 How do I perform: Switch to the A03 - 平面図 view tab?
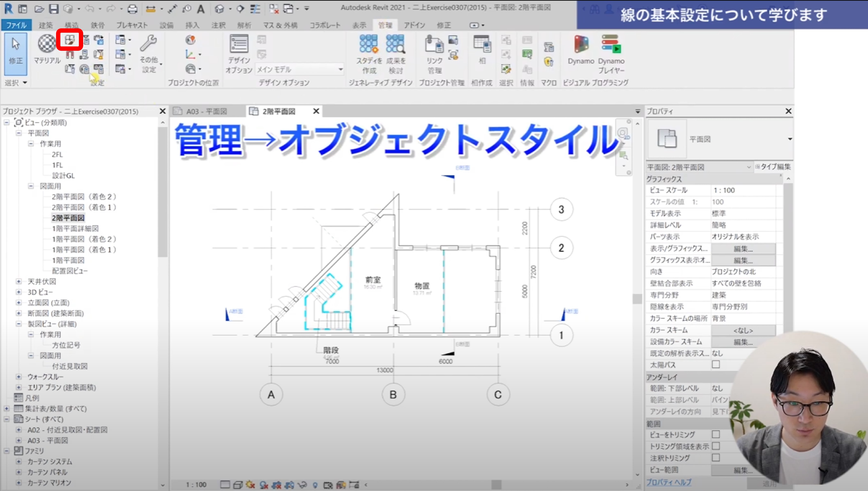pos(206,111)
